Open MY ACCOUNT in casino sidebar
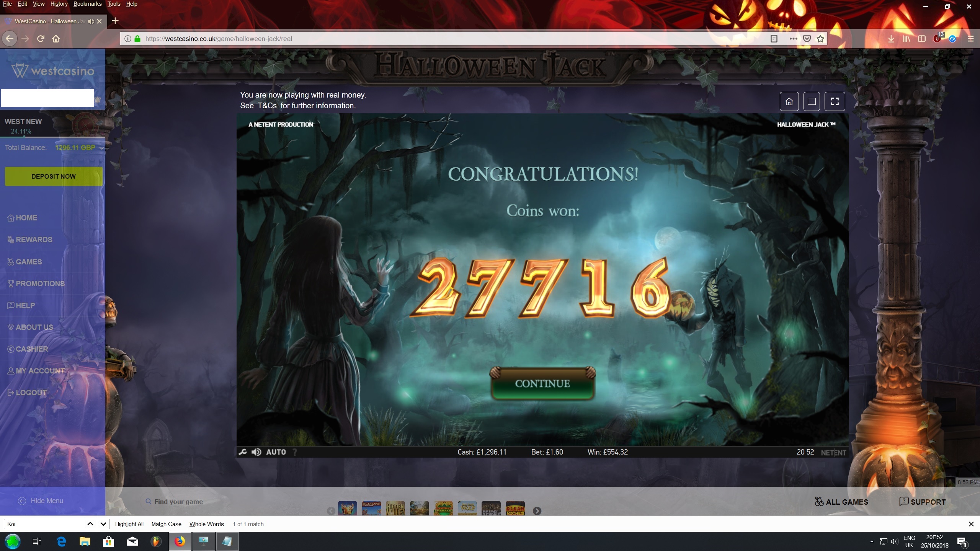Viewport: 980px width, 551px height. click(36, 371)
